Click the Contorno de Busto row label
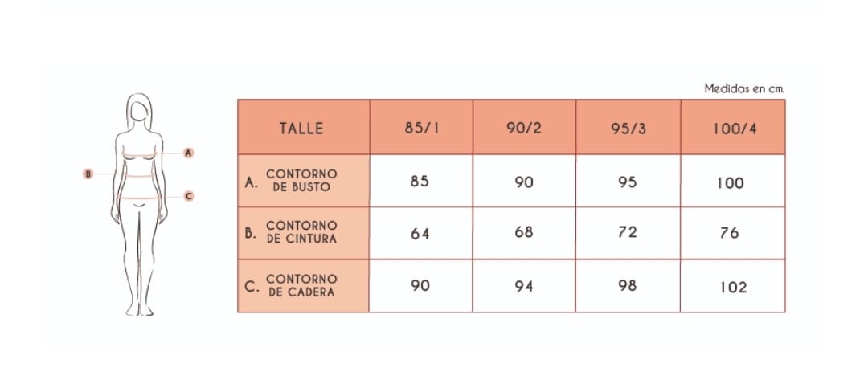 303,181
